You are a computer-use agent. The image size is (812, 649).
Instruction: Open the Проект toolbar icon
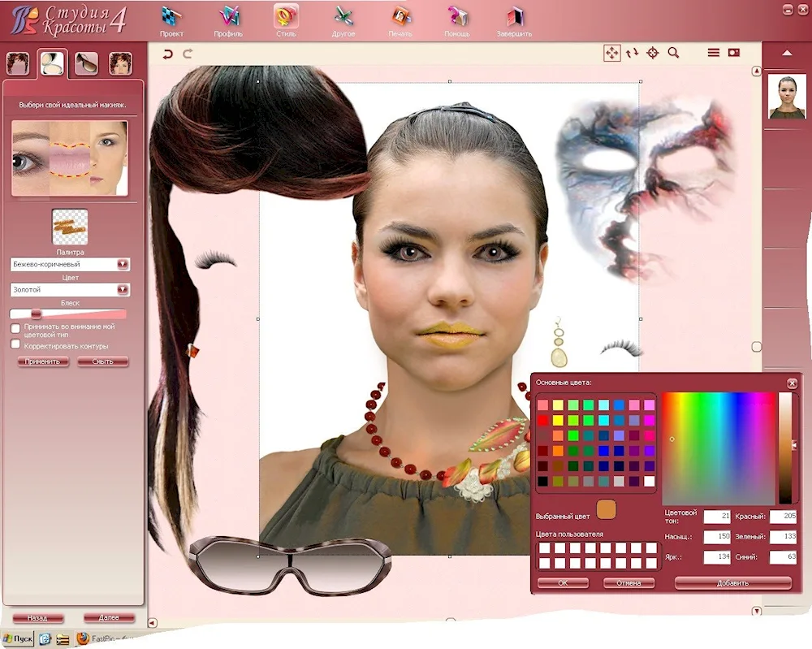pyautogui.click(x=171, y=19)
